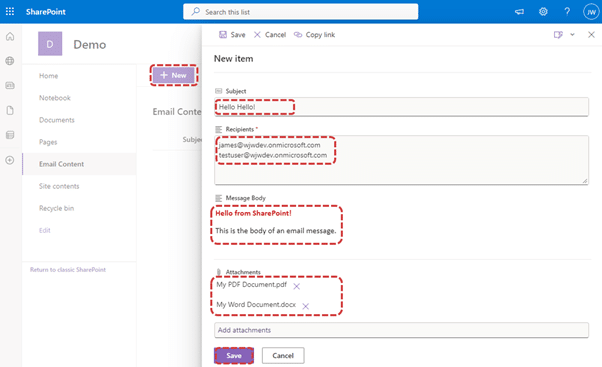Open Notebook in site navigation
Image resolution: width=602 pixels, height=367 pixels.
(55, 98)
